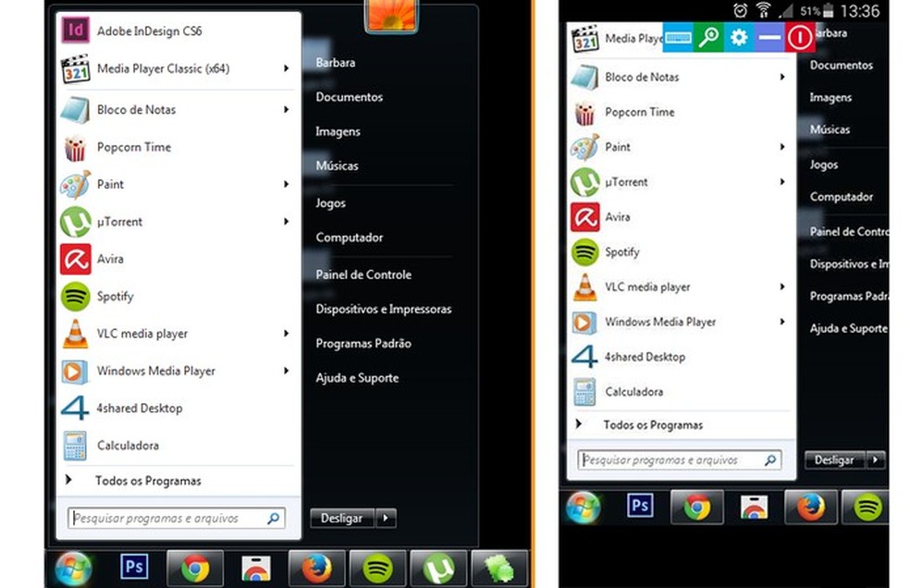Open Chrome Web Store icon on left taskbar
The height and width of the screenshot is (588, 910).
point(256,569)
